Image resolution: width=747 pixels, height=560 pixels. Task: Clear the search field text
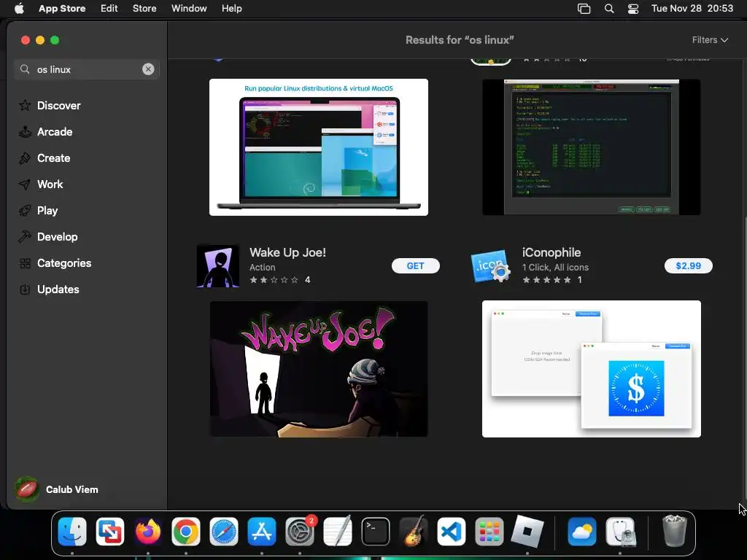click(x=148, y=69)
